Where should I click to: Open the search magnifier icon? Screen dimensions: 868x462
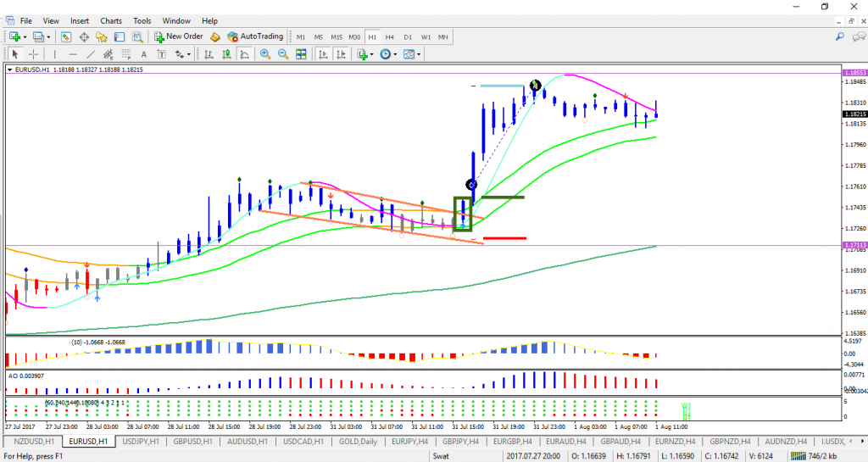tap(840, 36)
